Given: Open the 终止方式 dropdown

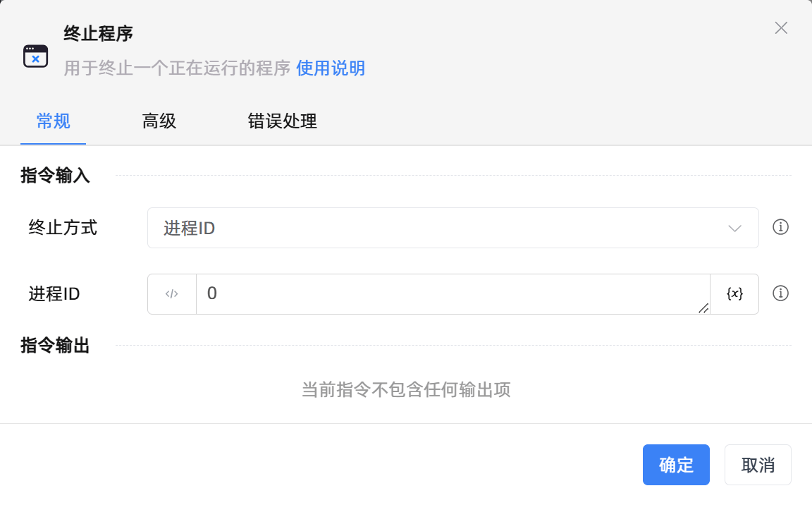Looking at the screenshot, I should click(453, 228).
